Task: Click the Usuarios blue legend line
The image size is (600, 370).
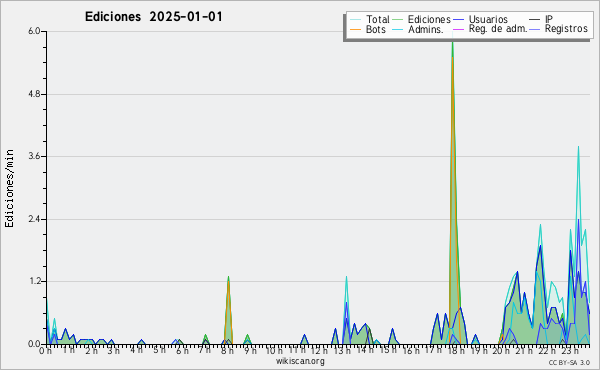Action: pyautogui.click(x=459, y=20)
